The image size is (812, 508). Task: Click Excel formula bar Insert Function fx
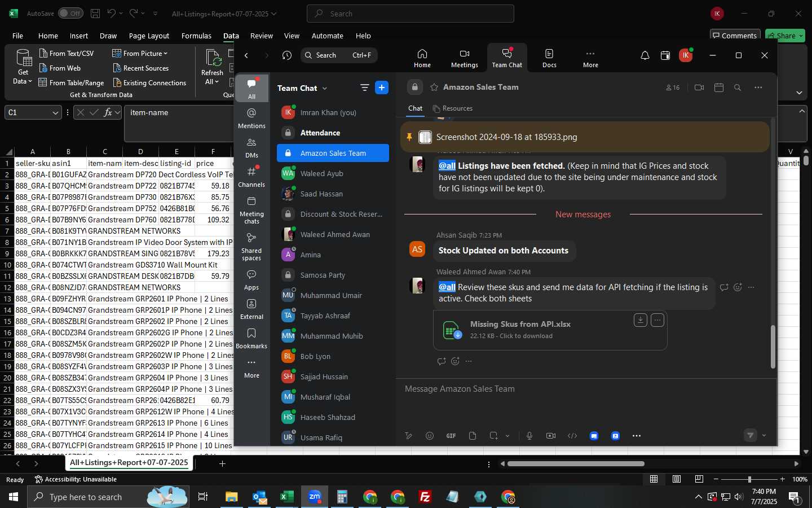pos(107,112)
